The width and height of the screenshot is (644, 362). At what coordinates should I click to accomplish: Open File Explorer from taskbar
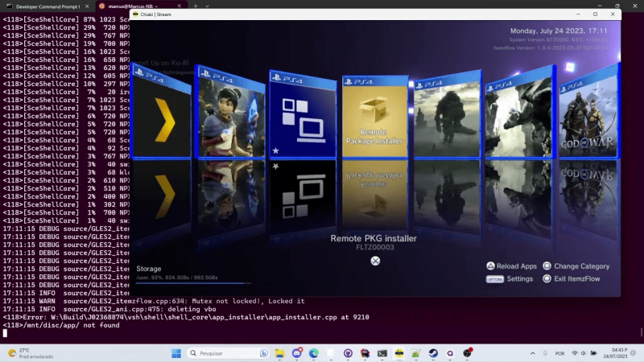click(279, 353)
